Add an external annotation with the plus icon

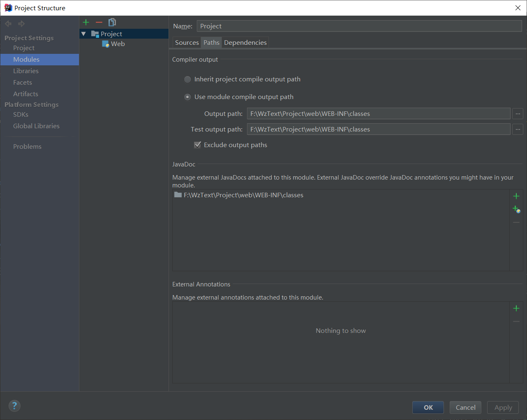coord(516,308)
